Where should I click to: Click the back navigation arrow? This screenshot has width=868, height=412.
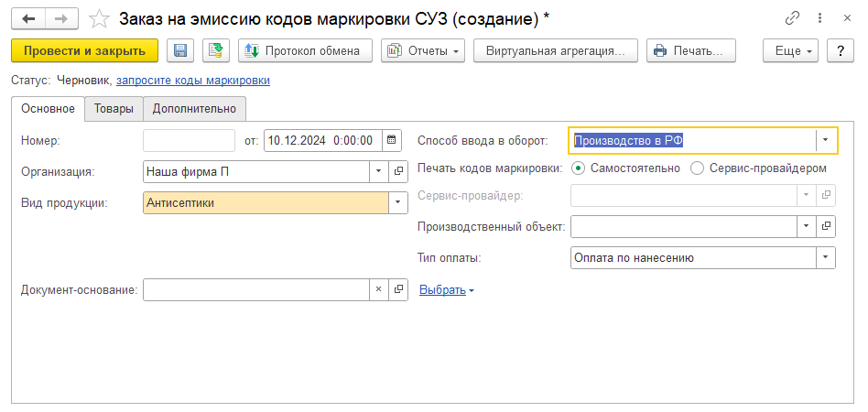pos(27,18)
